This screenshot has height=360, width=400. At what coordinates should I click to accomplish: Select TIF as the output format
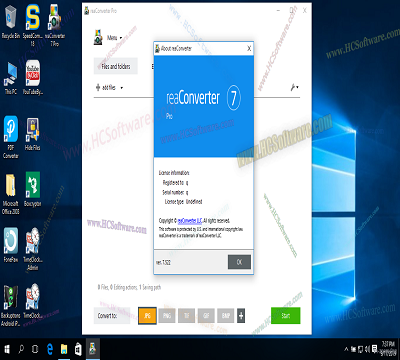186,316
